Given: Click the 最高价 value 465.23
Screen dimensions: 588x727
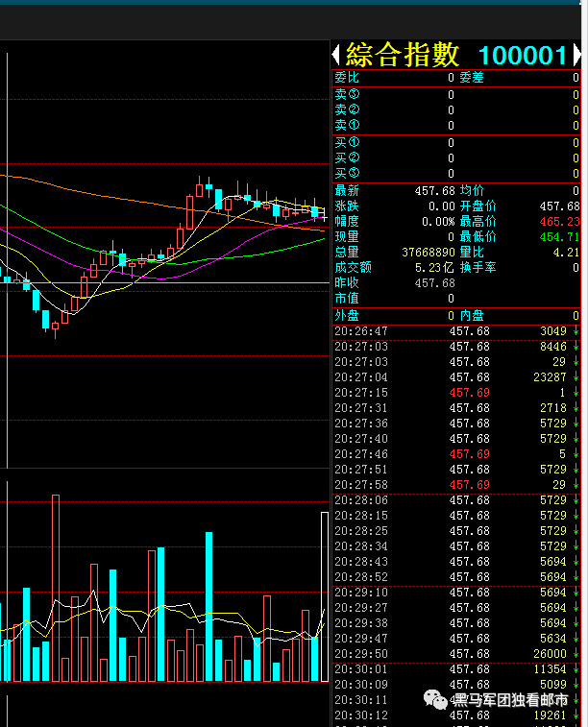Looking at the screenshot, I should click(559, 222).
